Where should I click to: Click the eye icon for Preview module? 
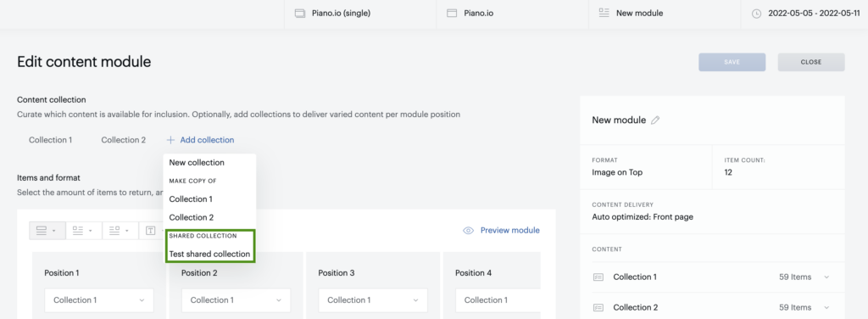[x=468, y=231]
